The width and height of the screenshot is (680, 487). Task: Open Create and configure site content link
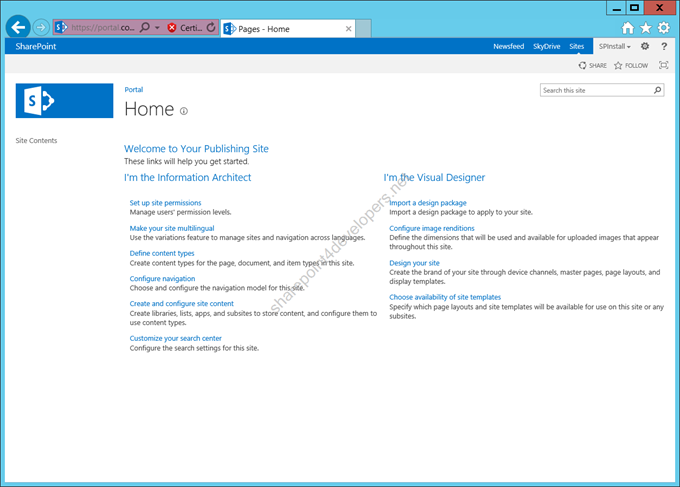(x=181, y=304)
